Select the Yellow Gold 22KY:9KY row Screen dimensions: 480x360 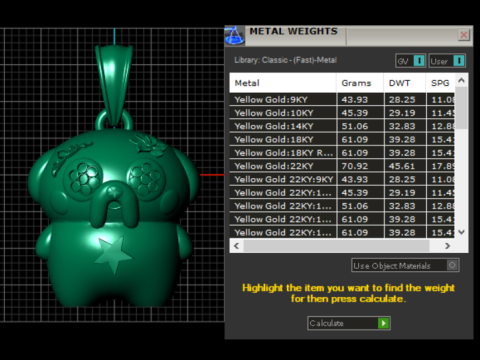[x=342, y=179]
